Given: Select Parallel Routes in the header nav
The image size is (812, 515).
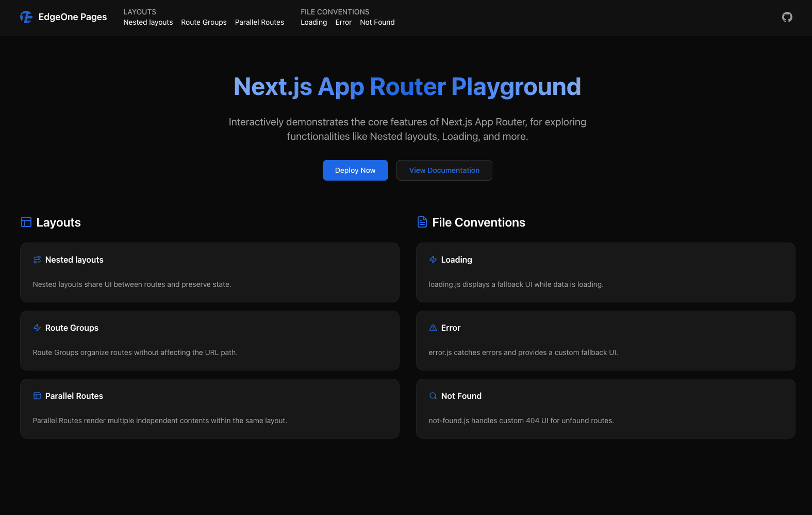Looking at the screenshot, I should tap(259, 22).
